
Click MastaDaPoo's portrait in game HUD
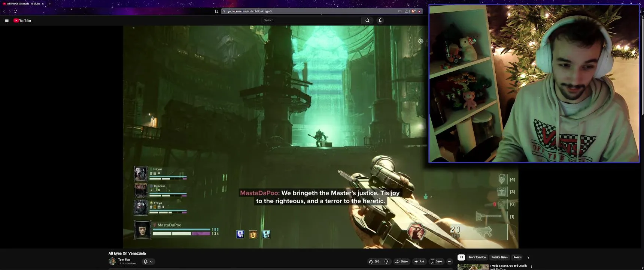click(x=142, y=229)
